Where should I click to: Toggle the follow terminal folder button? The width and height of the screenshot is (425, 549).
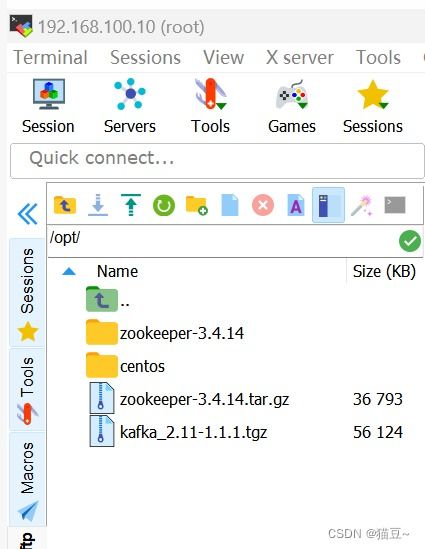328,205
